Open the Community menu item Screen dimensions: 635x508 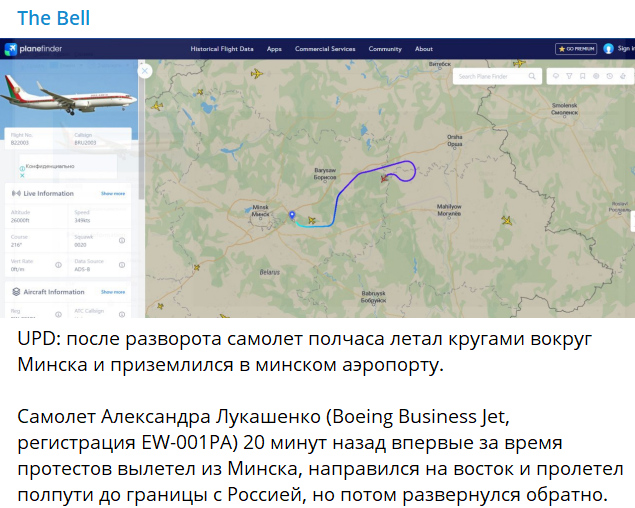click(385, 49)
